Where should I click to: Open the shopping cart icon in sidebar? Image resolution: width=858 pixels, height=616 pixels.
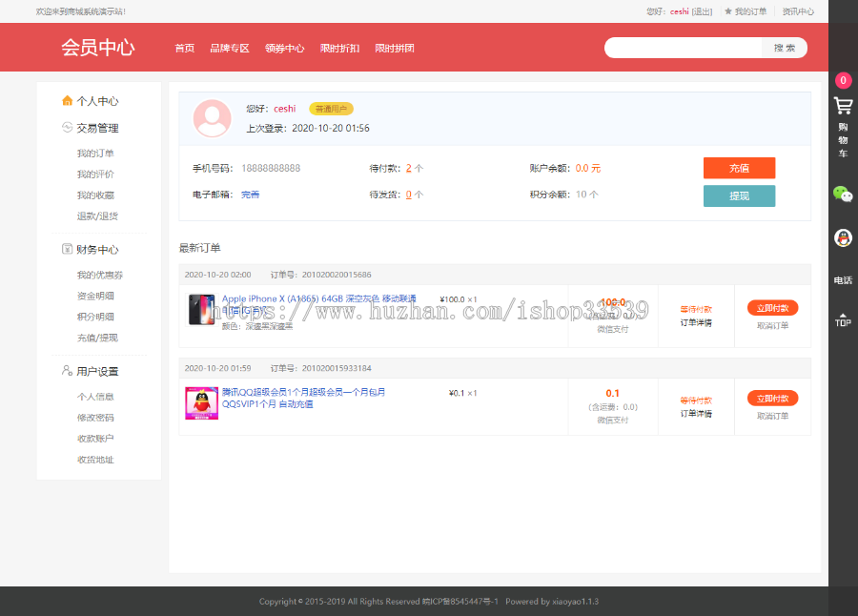(x=843, y=106)
